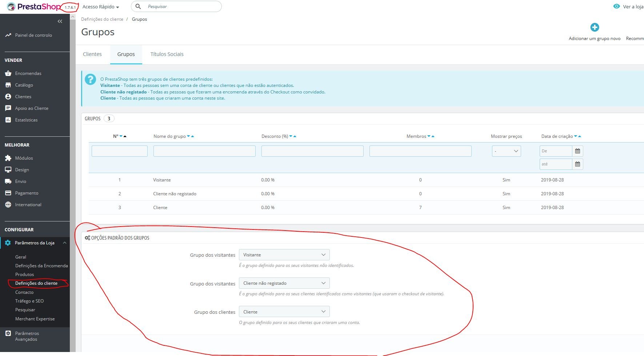This screenshot has height=356, width=644.
Task: Open the Grupo dos clientes dropdown
Action: point(284,312)
